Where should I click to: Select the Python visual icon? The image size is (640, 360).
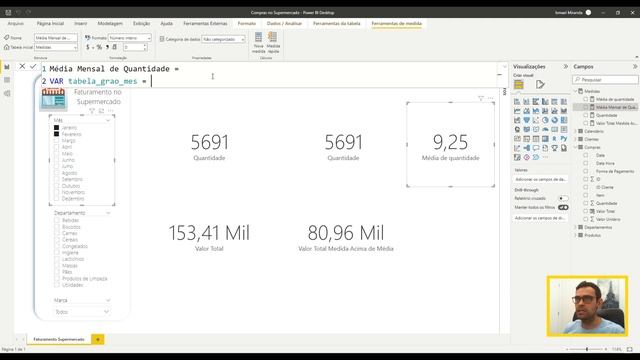click(564, 139)
